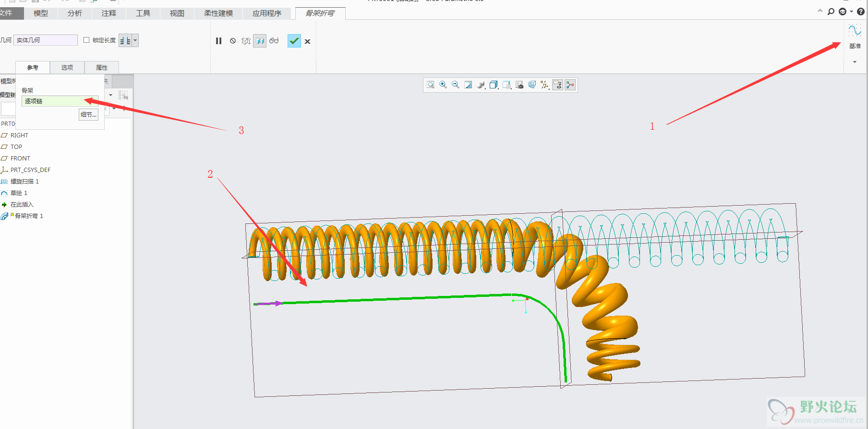The image size is (868, 429).
Task: Open the PTC learning connector icon
Action: tap(843, 12)
